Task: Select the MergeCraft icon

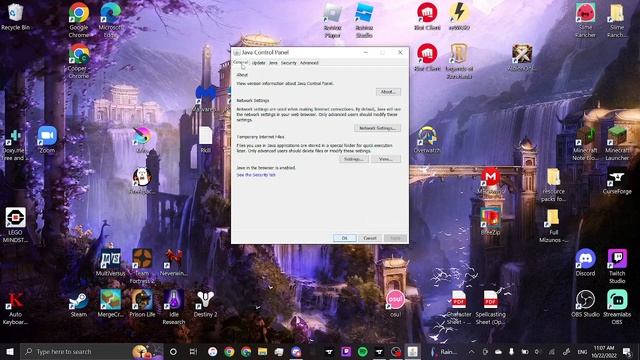Action: coord(110,304)
